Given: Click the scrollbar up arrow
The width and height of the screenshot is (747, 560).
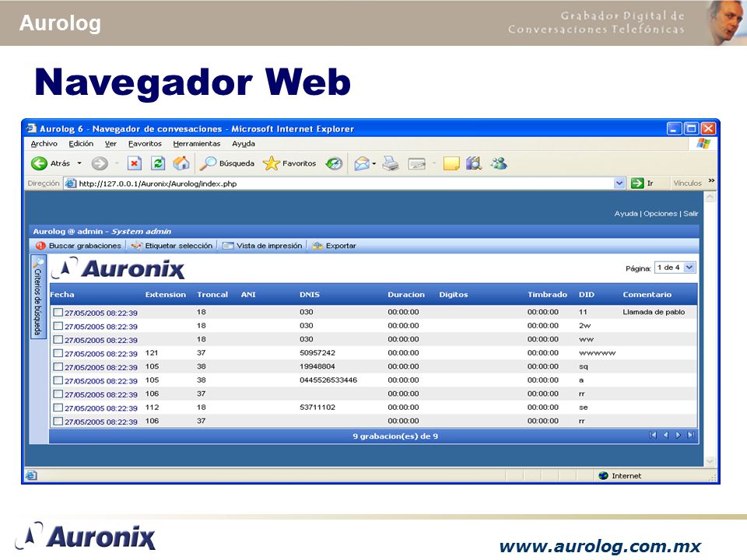Looking at the screenshot, I should (x=710, y=197).
